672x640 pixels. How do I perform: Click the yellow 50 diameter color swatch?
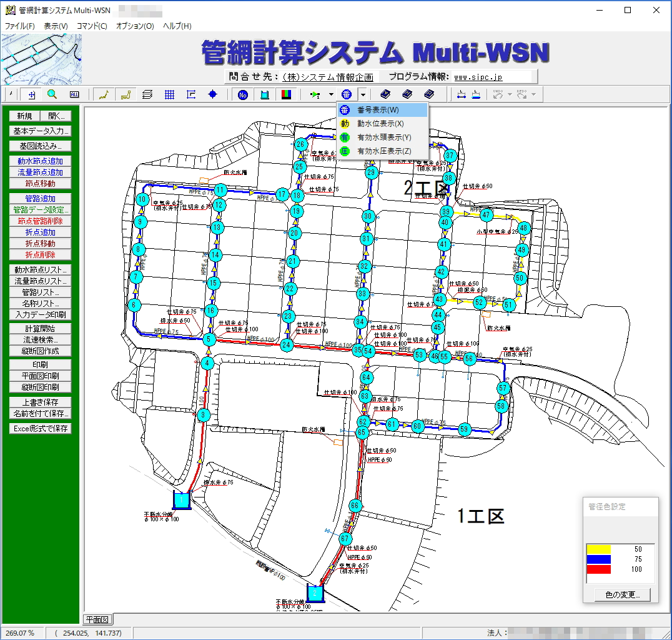[599, 549]
